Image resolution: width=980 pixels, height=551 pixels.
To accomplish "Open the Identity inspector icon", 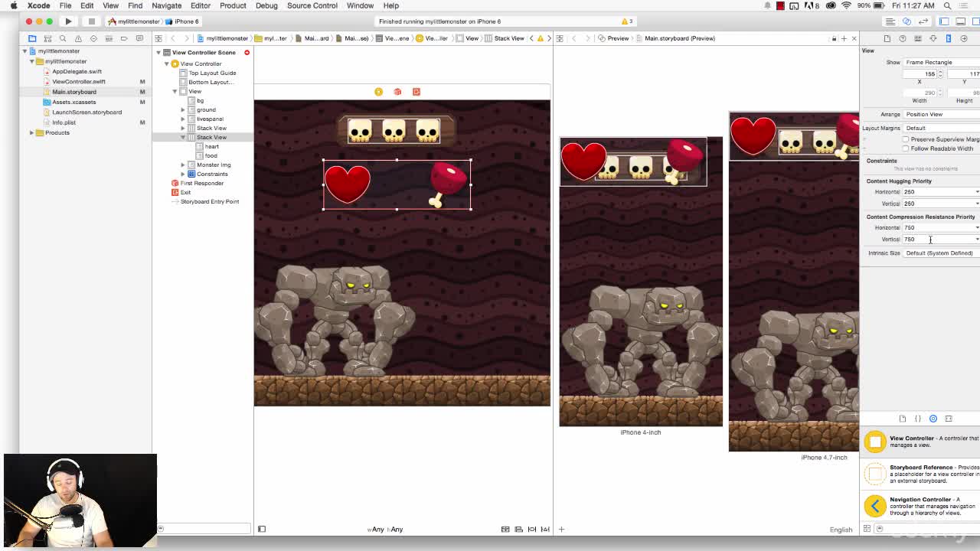I will [918, 38].
